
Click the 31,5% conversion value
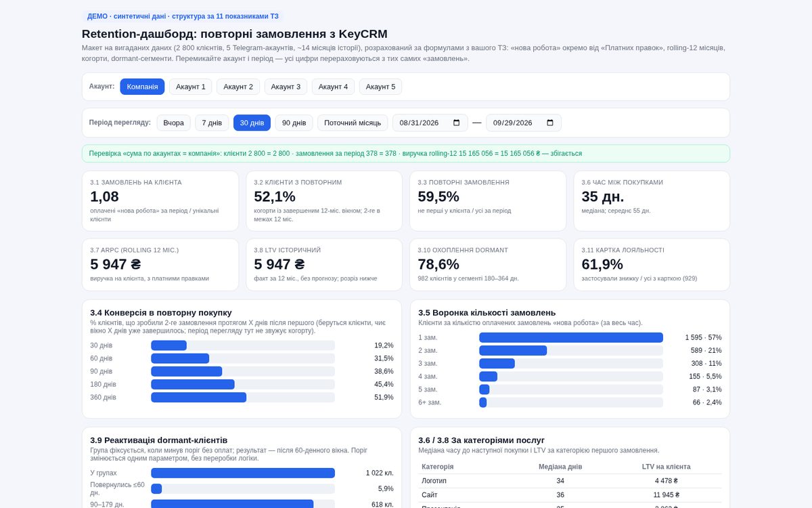[384, 358]
